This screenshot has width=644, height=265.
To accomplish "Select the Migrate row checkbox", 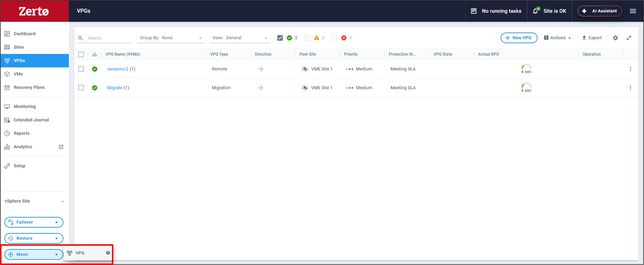I will pos(81,88).
